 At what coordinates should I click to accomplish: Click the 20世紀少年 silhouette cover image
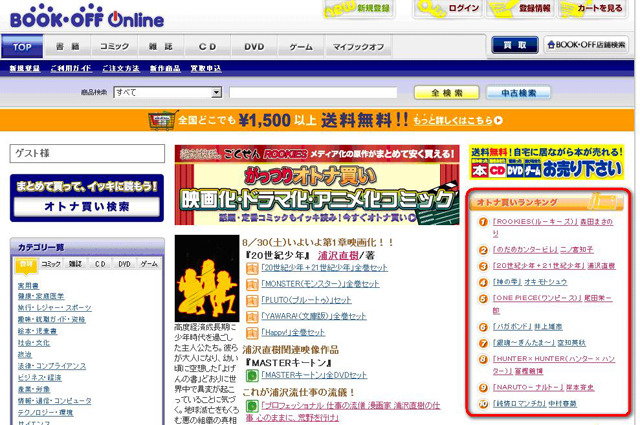coord(207,278)
